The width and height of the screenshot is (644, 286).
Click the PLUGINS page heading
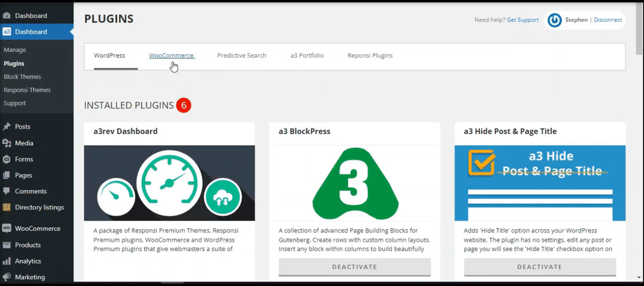click(109, 19)
